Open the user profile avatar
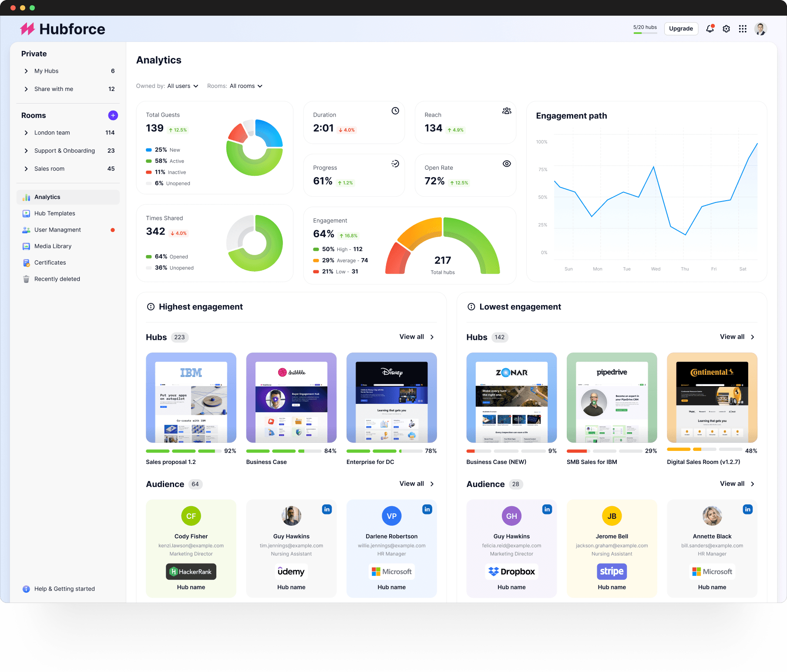787x672 pixels. (x=760, y=29)
